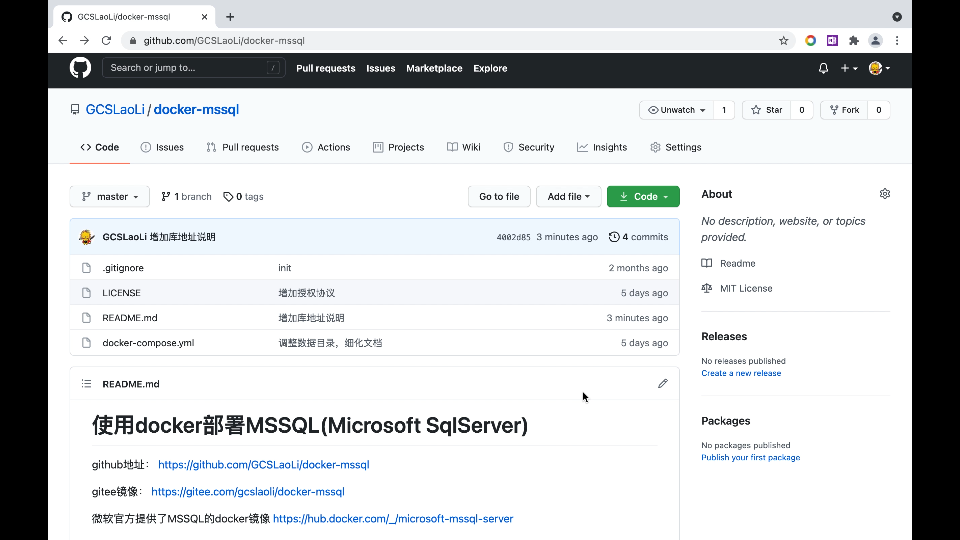Open the Wiki tab
960x540 pixels.
pyautogui.click(x=464, y=148)
